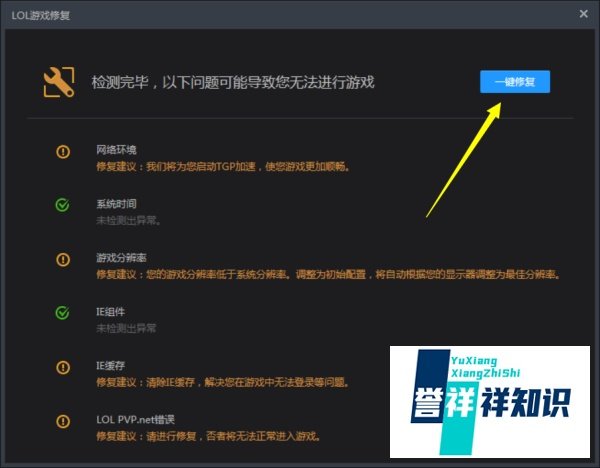
Task: Select the LOL PVP.net错误 item title
Action: pyautogui.click(x=135, y=419)
